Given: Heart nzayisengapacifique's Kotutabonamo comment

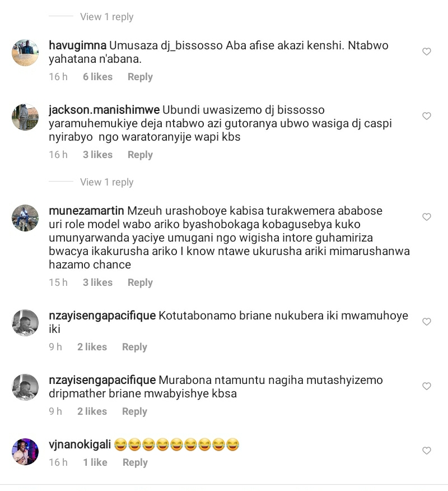Looking at the screenshot, I should (426, 322).
